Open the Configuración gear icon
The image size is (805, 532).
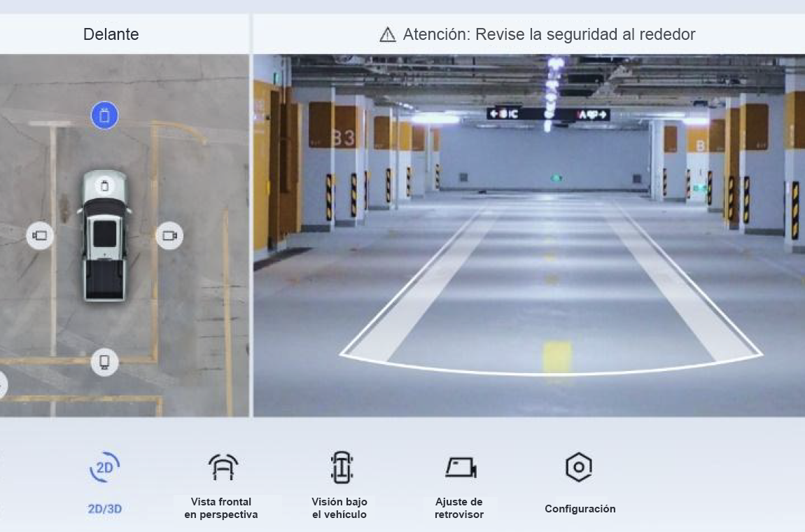coord(579,465)
